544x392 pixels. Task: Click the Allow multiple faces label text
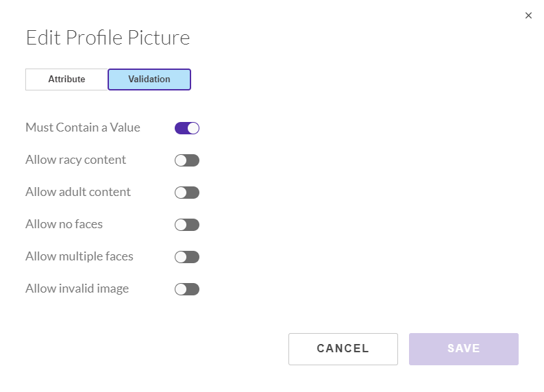point(79,256)
